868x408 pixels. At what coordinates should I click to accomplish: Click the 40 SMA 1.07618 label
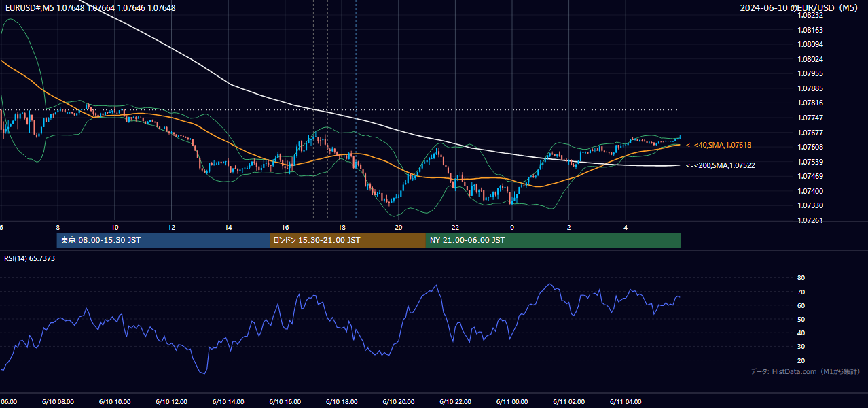point(719,145)
